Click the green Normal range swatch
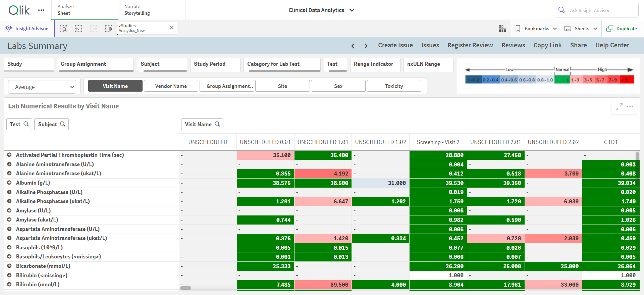The width and height of the screenshot is (644, 295). 562,80
